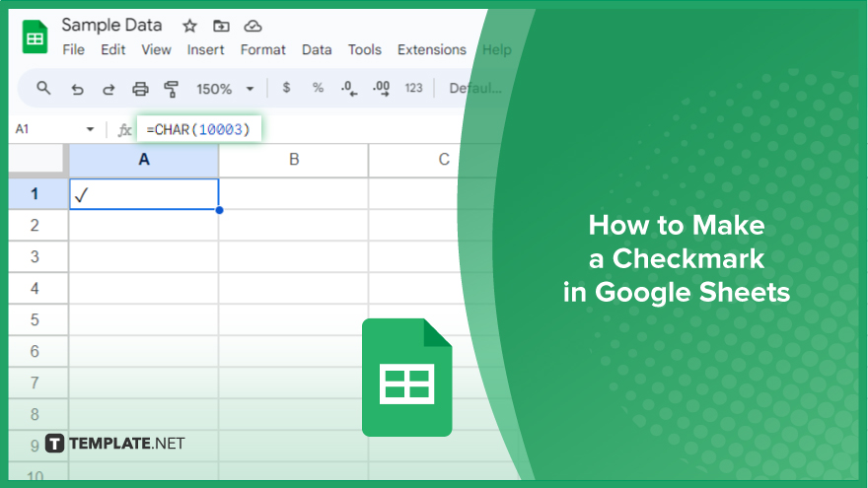Open the search menus magnifier
Viewport: 868px width, 488px height.
click(43, 88)
